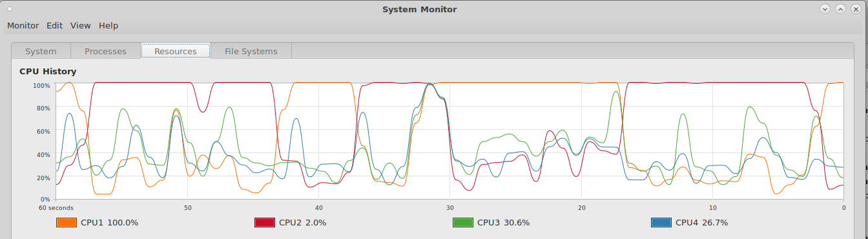Click the blue CPU4 color swatch

pyautogui.click(x=661, y=222)
